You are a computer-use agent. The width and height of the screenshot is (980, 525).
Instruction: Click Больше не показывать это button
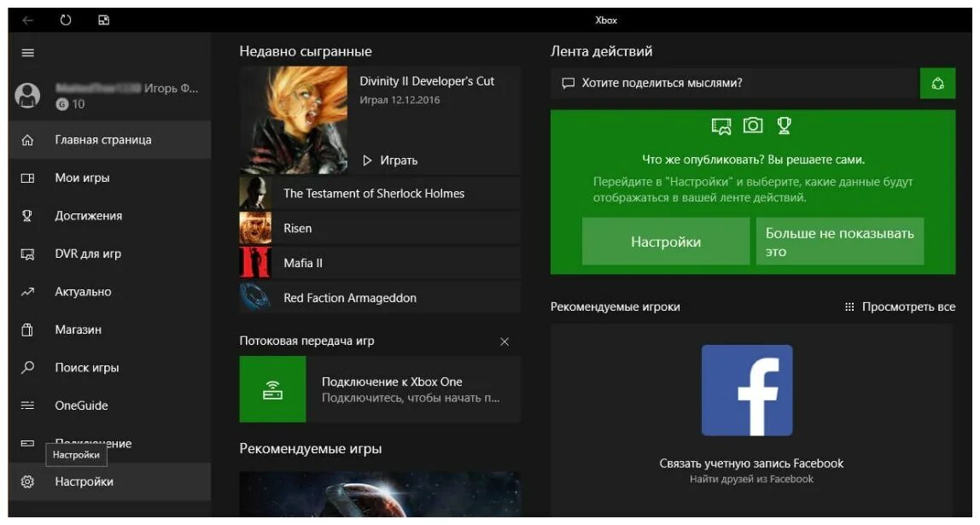(840, 242)
